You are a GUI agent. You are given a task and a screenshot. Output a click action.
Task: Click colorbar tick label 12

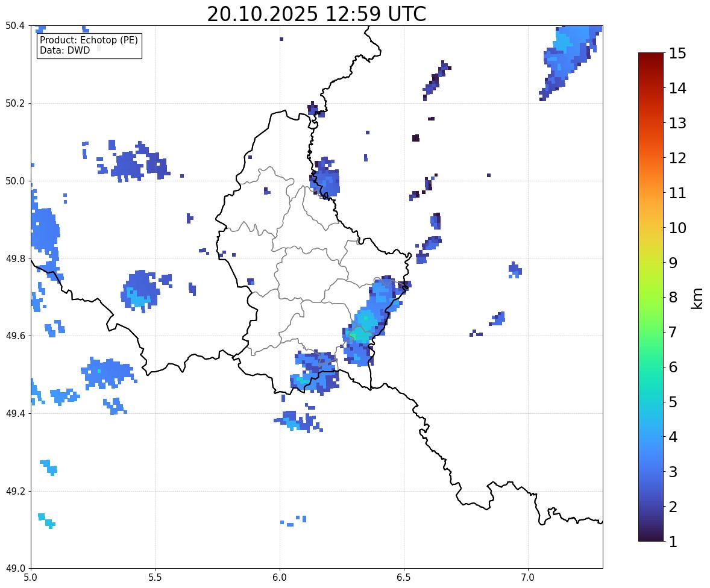coord(677,158)
